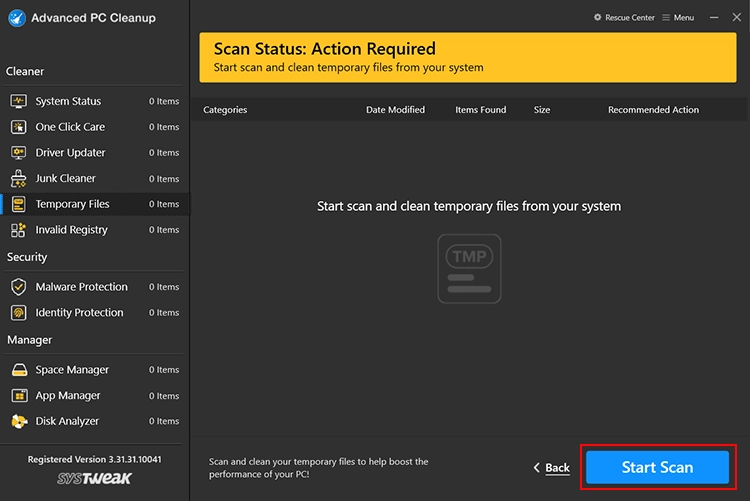Click the Identity Protection shield icon

coord(18,313)
